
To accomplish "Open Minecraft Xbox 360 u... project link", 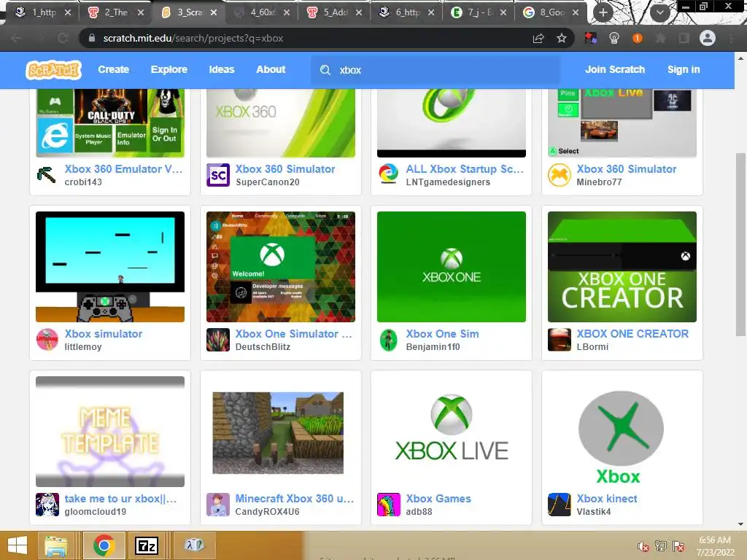I will coord(295,499).
